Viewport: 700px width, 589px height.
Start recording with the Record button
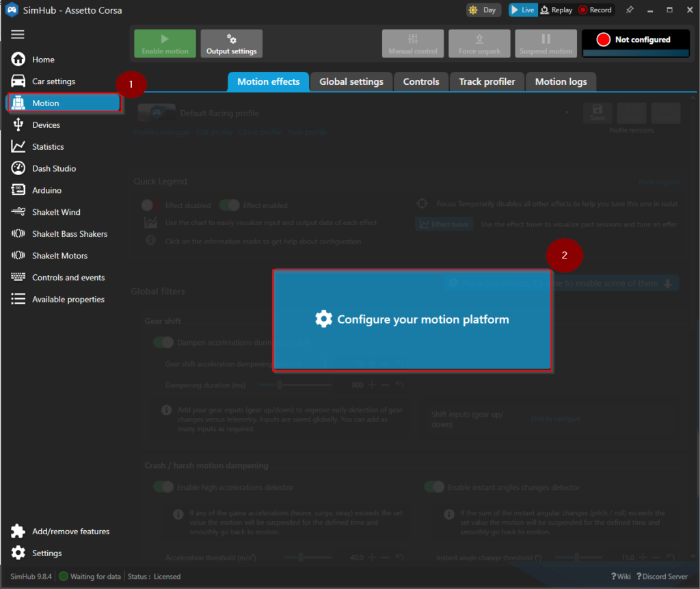[595, 10]
